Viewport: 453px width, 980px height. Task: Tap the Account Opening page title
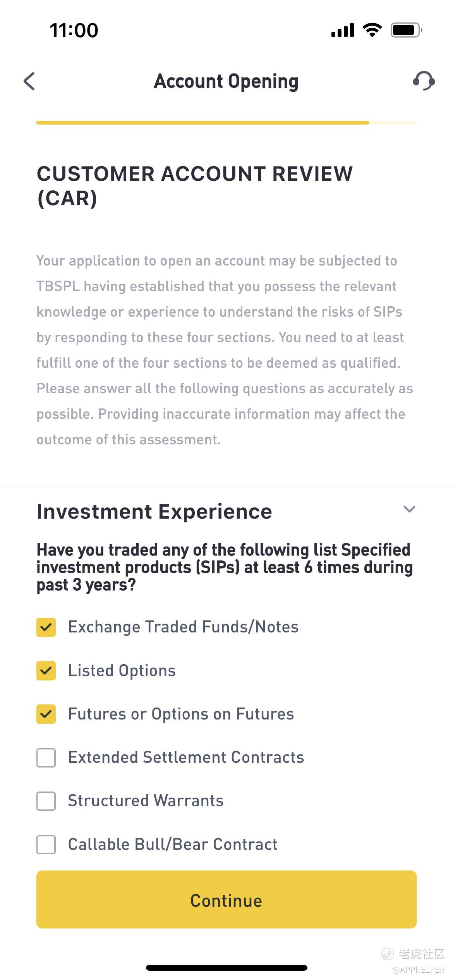tap(226, 81)
